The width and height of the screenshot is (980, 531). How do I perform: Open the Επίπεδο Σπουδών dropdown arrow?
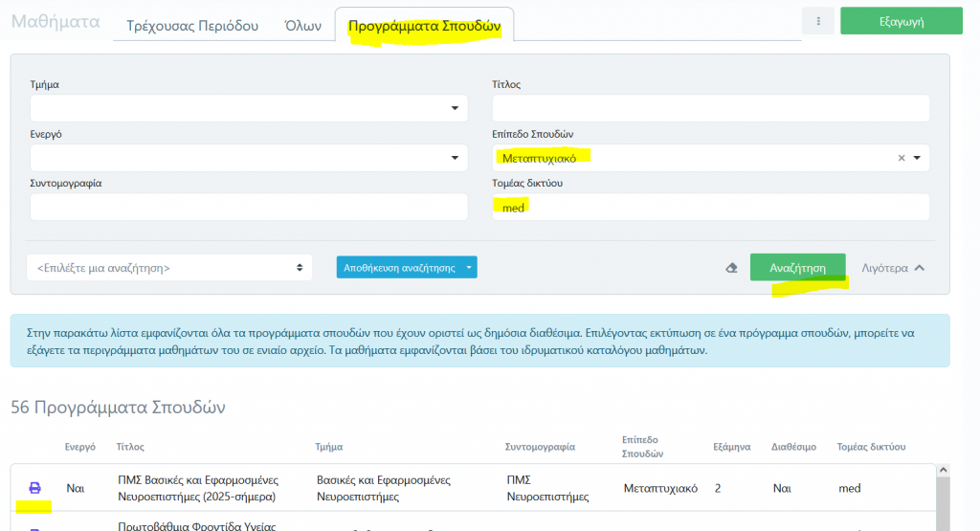pos(917,158)
